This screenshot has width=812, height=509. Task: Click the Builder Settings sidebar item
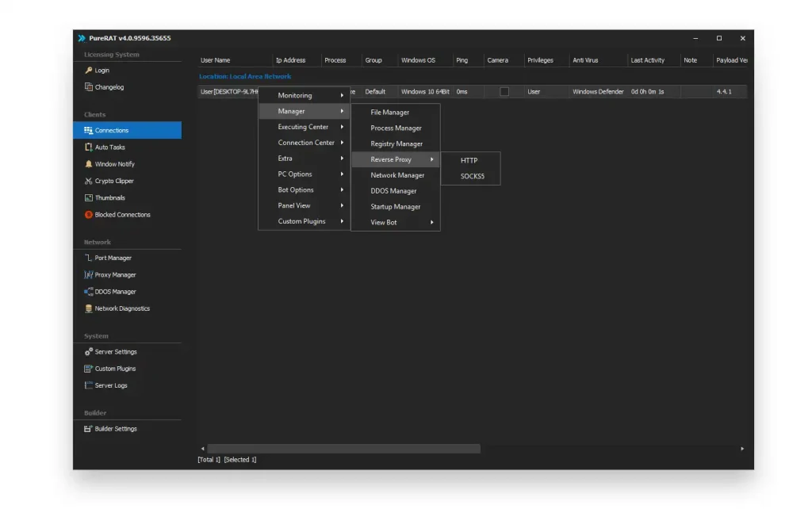pyautogui.click(x=116, y=429)
